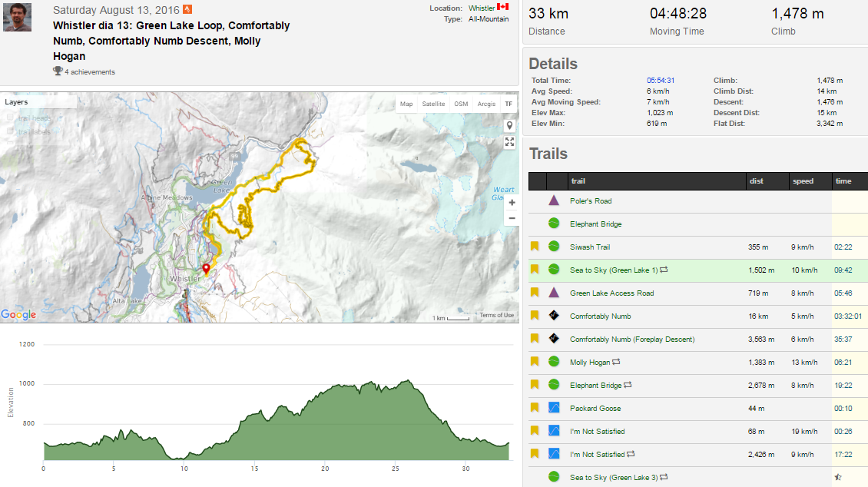This screenshot has height=487, width=868.
Task: Open the rider's profile photo
Action: [x=17, y=17]
